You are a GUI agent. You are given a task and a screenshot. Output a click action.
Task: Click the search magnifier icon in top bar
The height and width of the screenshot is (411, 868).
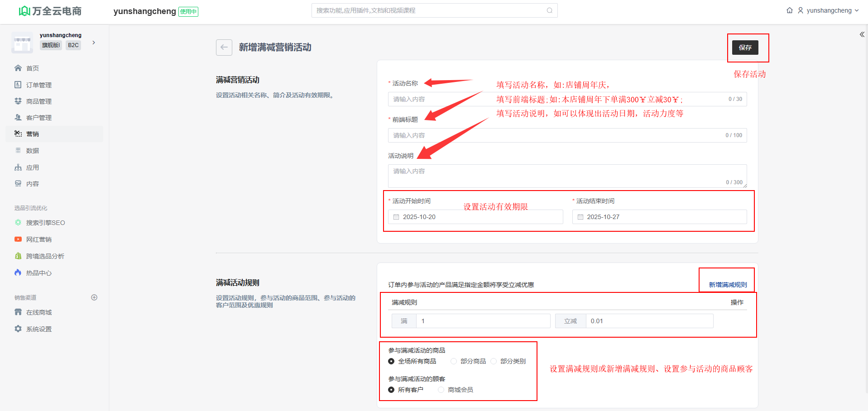tap(549, 10)
